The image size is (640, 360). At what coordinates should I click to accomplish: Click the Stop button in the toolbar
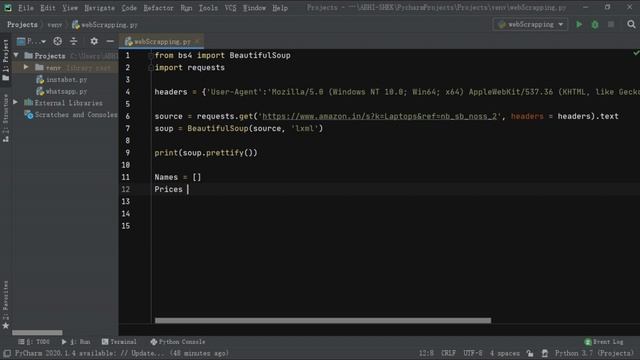611,24
